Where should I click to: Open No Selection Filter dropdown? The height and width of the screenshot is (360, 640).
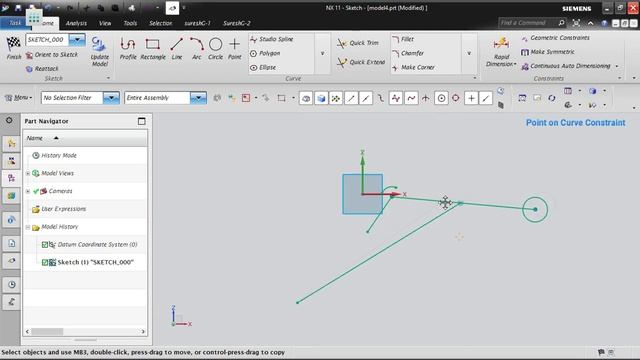click(x=111, y=98)
